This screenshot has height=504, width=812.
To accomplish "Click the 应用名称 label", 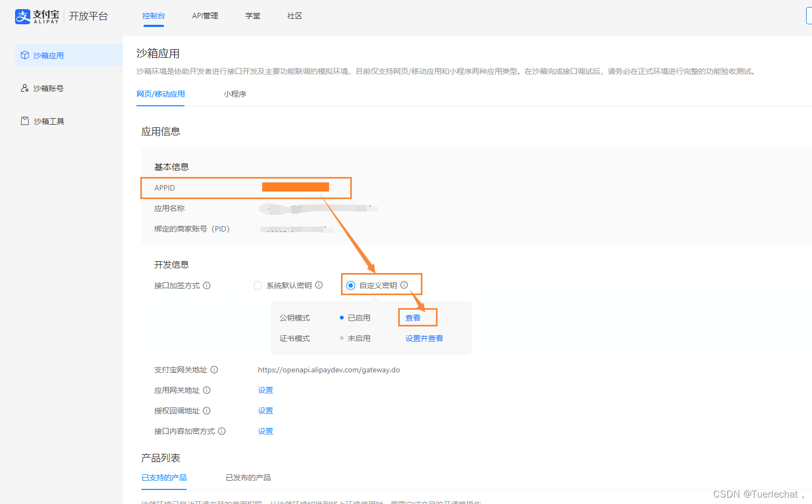I will [x=169, y=208].
